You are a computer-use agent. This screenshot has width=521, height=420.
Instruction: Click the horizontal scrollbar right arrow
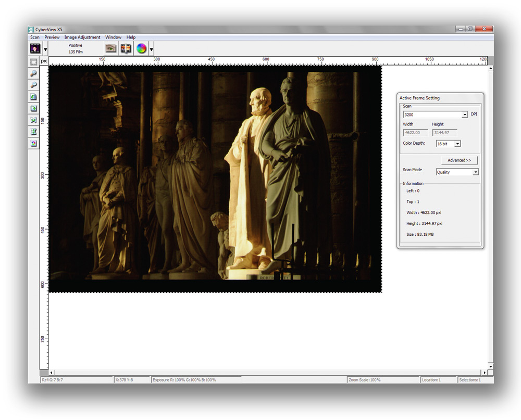(485, 373)
